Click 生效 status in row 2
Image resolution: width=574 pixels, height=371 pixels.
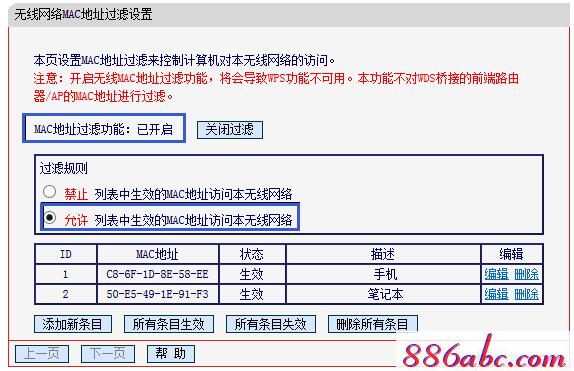tap(251, 294)
